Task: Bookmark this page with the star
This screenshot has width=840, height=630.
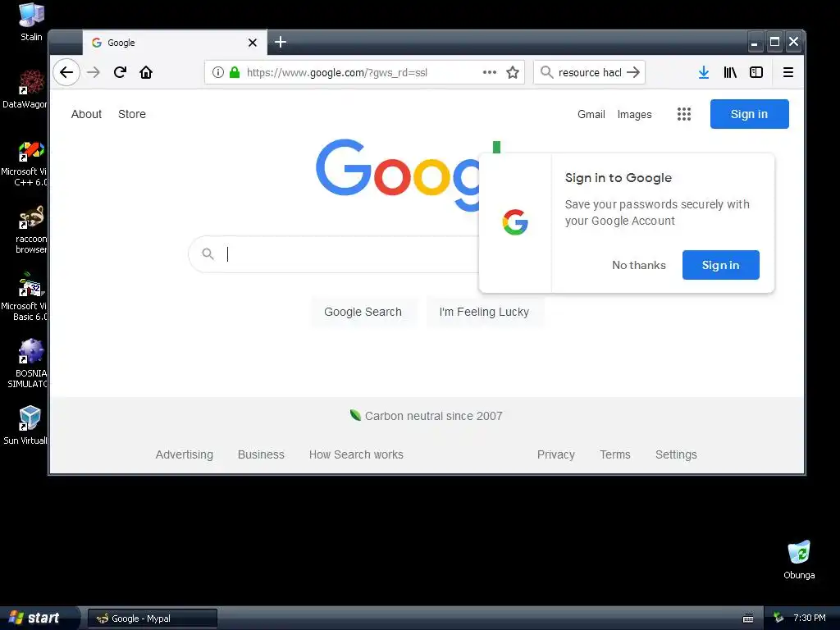Action: 513,72
